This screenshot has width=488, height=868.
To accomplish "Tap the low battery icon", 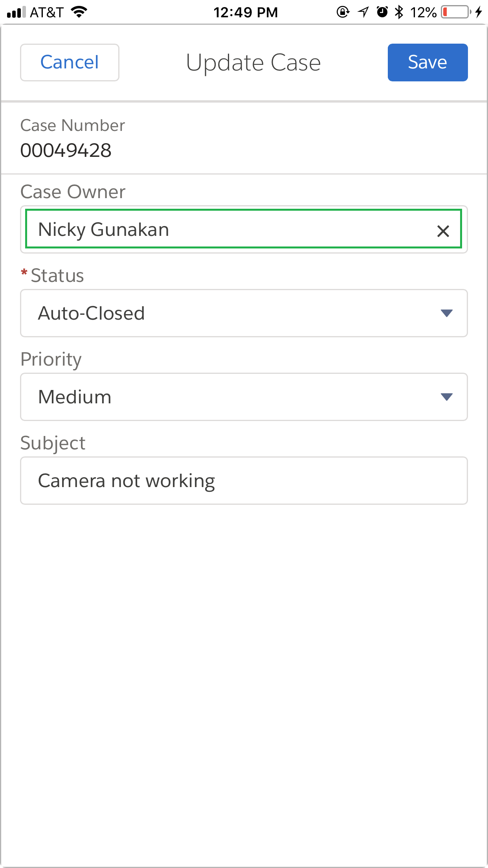I will pyautogui.click(x=456, y=12).
